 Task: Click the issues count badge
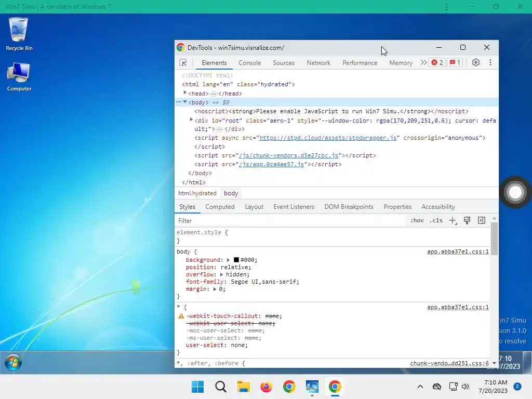455,62
